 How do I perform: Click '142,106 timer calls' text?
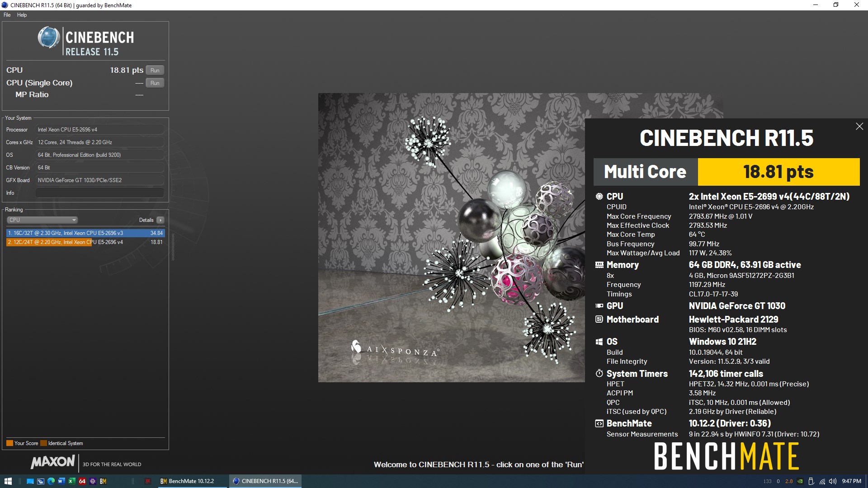(x=726, y=374)
